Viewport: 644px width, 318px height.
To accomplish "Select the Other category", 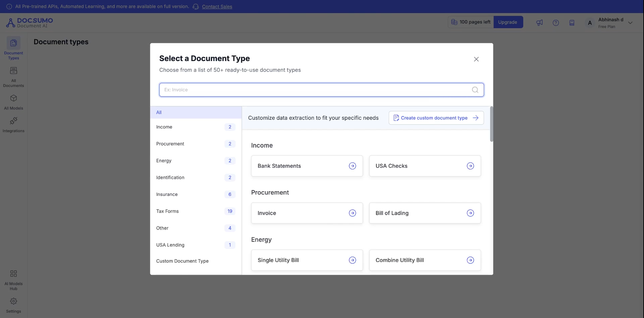I will tap(196, 228).
